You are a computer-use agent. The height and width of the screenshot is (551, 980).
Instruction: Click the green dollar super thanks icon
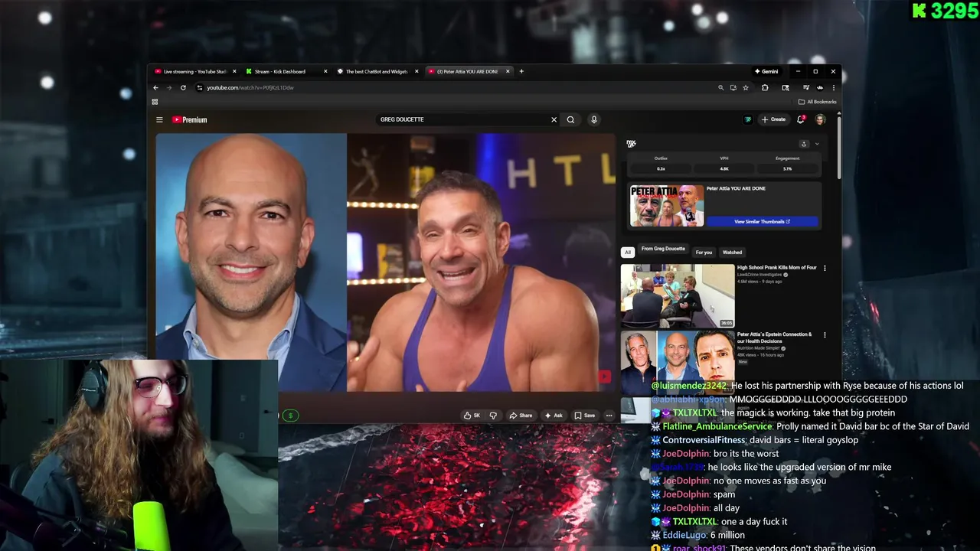(290, 416)
